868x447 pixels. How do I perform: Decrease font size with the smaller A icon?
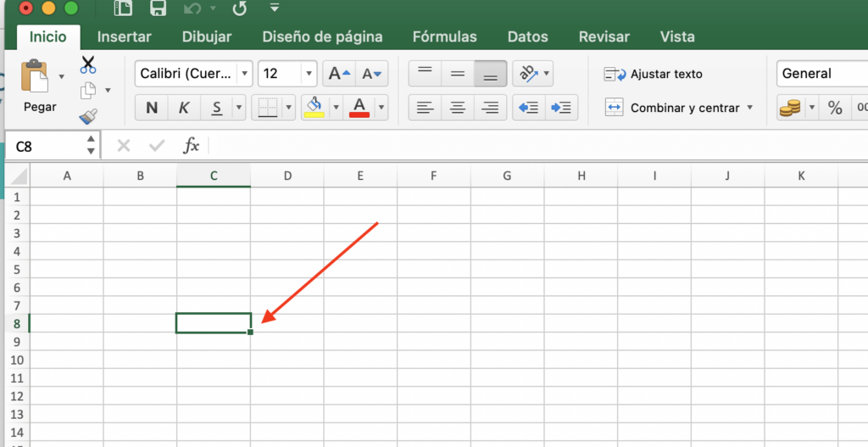371,74
